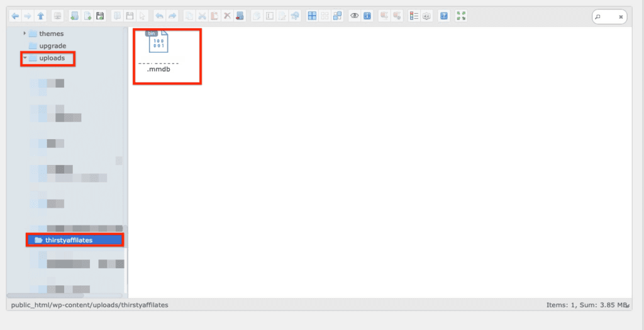Click the redo arrow icon
644x330 pixels.
click(x=172, y=16)
